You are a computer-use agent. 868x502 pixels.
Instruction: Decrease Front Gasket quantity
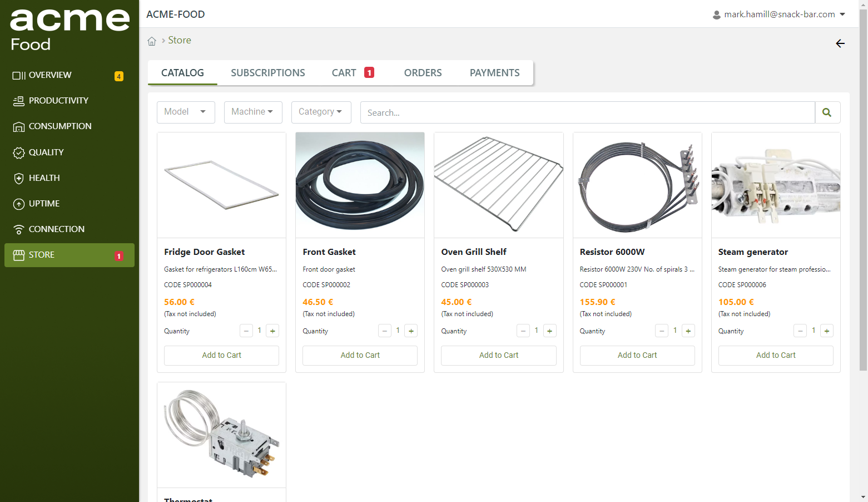tap(385, 331)
